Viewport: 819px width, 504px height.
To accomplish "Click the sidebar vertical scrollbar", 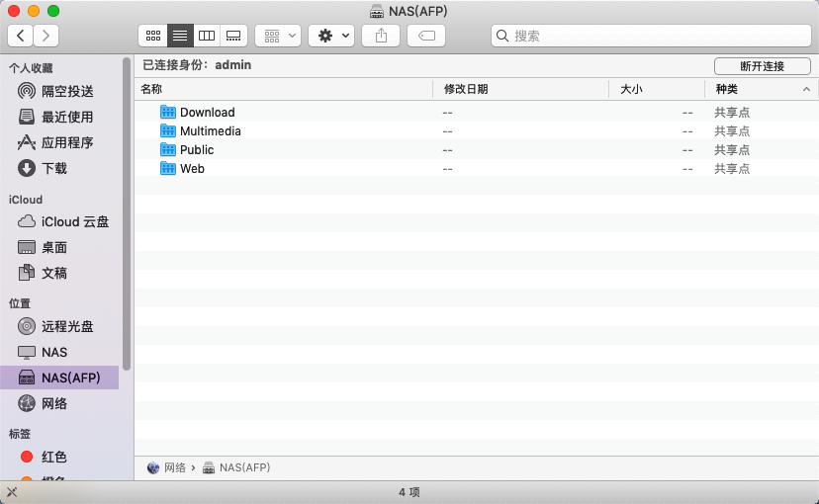I will pyautogui.click(x=126, y=213).
